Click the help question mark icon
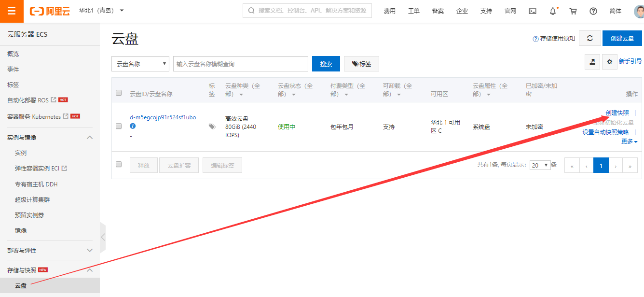644x297 pixels. (x=593, y=11)
